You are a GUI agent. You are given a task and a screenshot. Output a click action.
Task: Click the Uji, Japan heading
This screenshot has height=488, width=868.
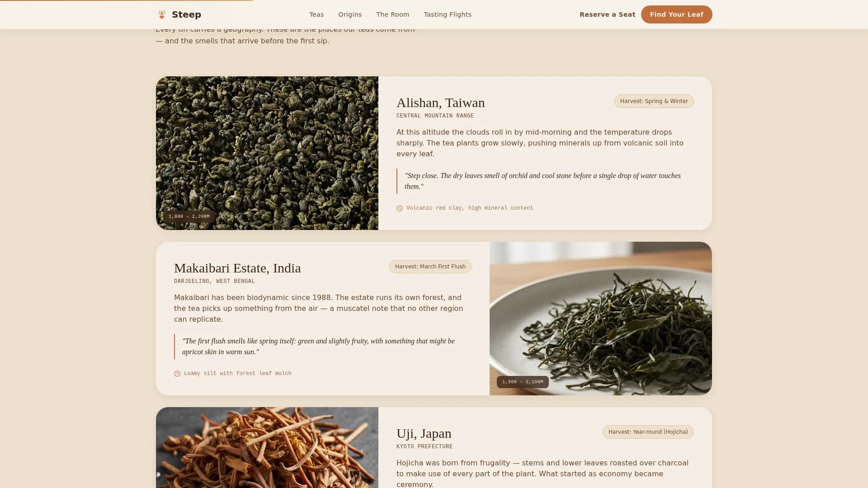coord(424,433)
